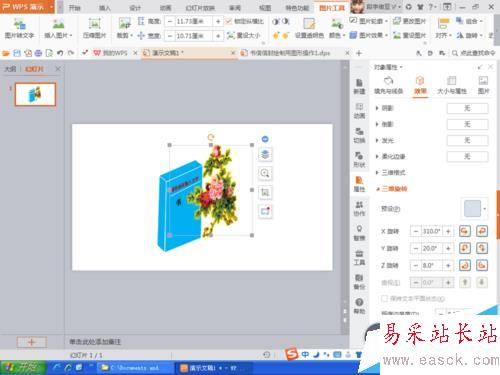The height and width of the screenshot is (375, 500).
Task: Open the 形状 shapes sidebar panel
Action: click(359, 159)
